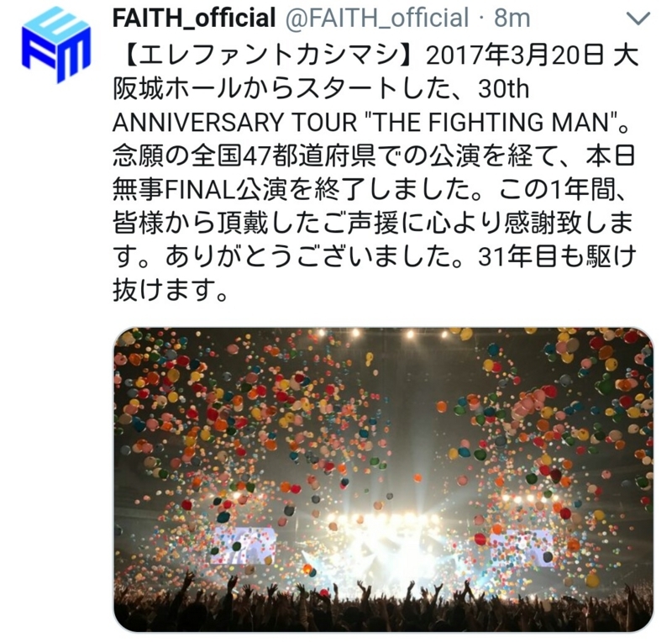Open the FAITH_official cube logo avatar
The image size is (672, 642).
(x=56, y=45)
